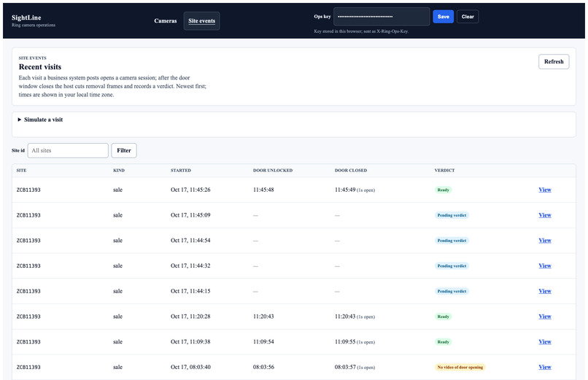Save the Ops key
Screen dimensions: 588x380
coord(444,17)
